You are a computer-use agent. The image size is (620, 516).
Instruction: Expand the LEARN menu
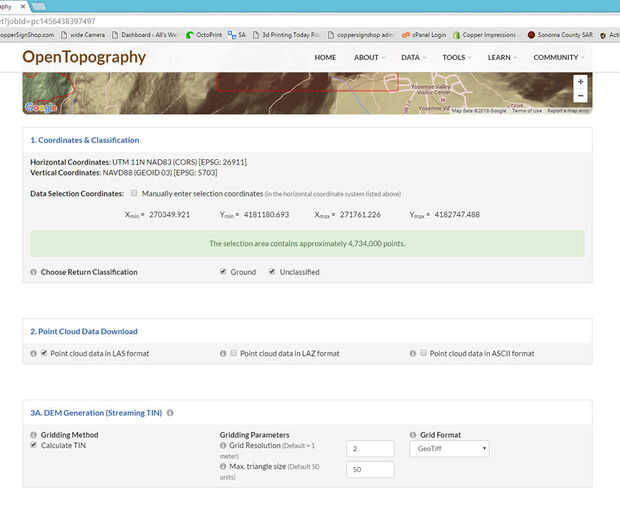(502, 58)
